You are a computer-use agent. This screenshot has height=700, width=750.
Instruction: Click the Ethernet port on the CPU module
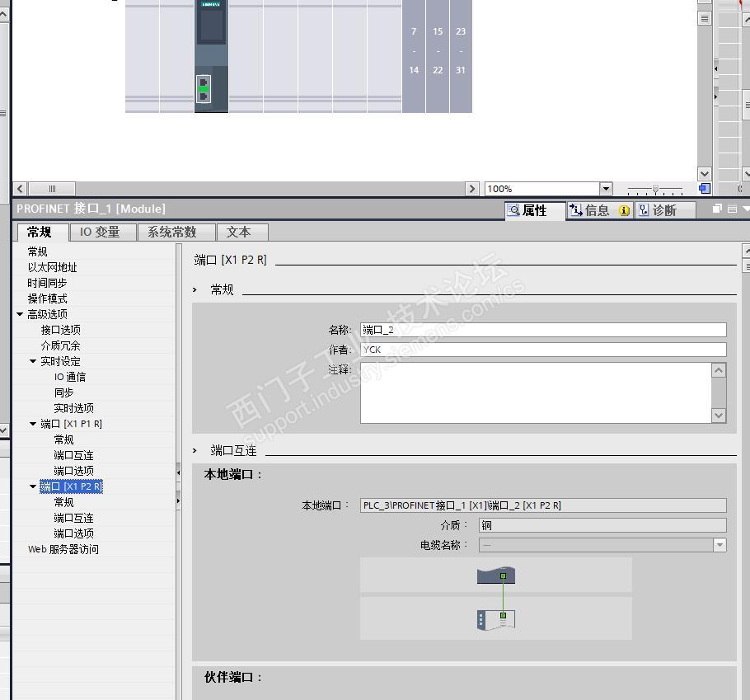(204, 89)
